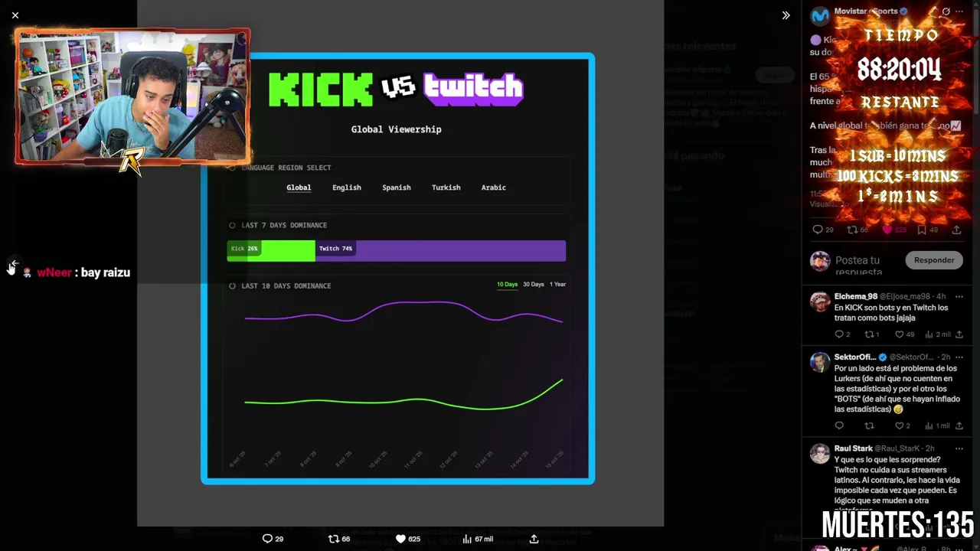Choose the 10 Days range option
Screen dimensions: 980x551
(507, 285)
